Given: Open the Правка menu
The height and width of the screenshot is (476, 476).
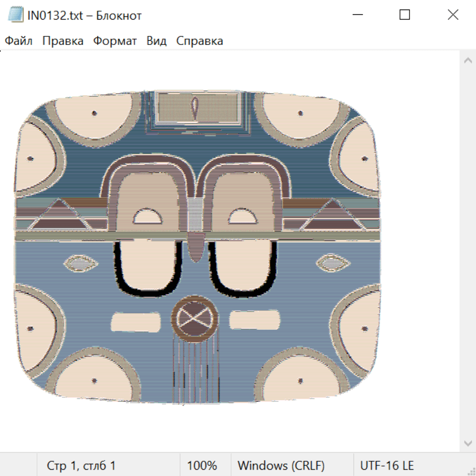Looking at the screenshot, I should pyautogui.click(x=63, y=41).
